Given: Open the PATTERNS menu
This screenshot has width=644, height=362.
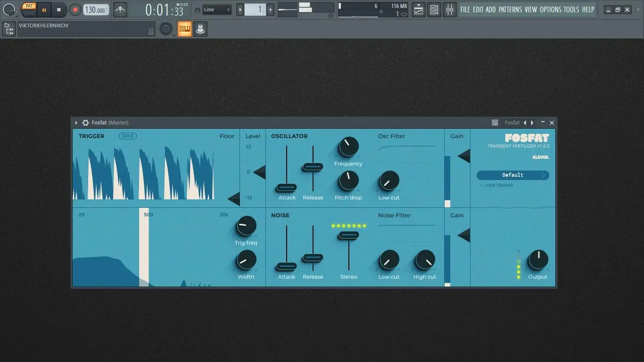Looking at the screenshot, I should (x=510, y=9).
